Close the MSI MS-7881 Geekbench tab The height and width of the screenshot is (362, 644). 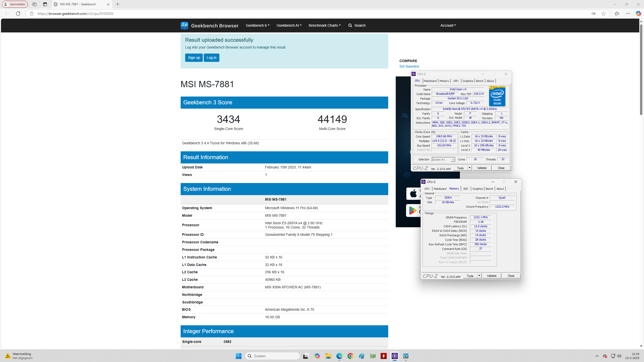pyautogui.click(x=108, y=4)
